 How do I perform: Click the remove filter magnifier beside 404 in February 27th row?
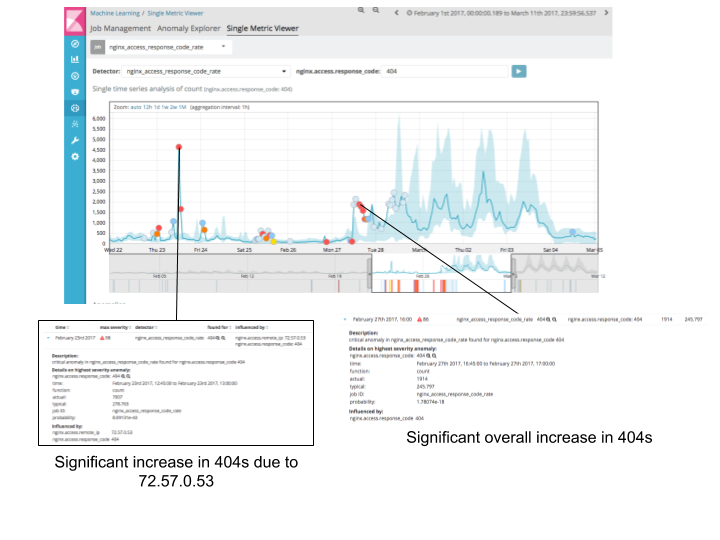pos(554,319)
